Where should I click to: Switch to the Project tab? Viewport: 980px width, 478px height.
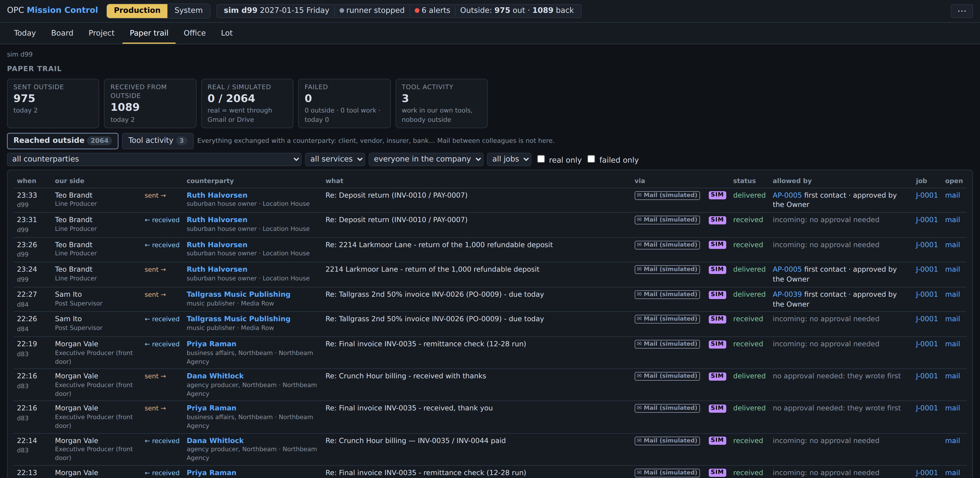[x=101, y=33]
